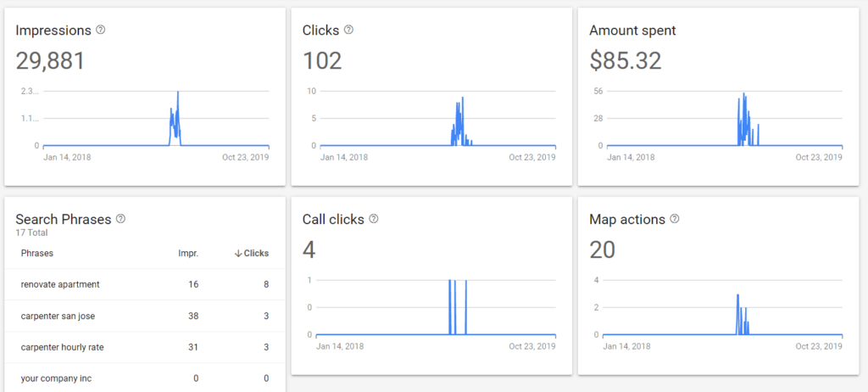Click the peak in the Impressions chart
Image resolution: width=868 pixels, height=392 pixels.
tap(178, 93)
